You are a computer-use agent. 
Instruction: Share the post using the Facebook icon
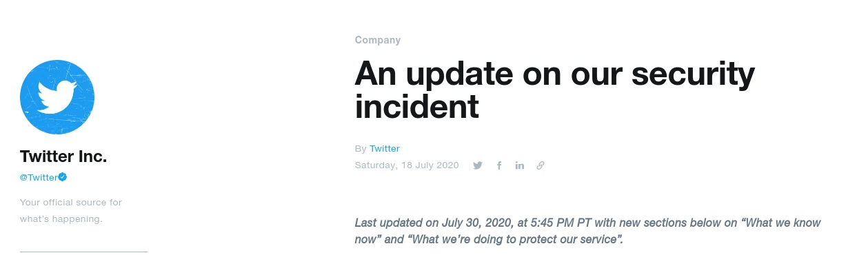click(499, 165)
